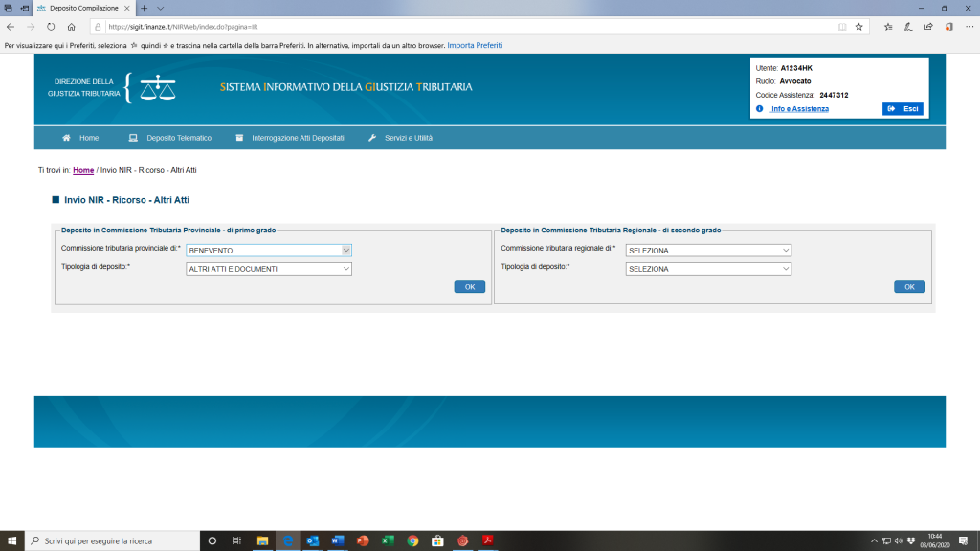Screen dimensions: 980x551
Task: Open Google Chrome from taskbar
Action: (x=412, y=541)
